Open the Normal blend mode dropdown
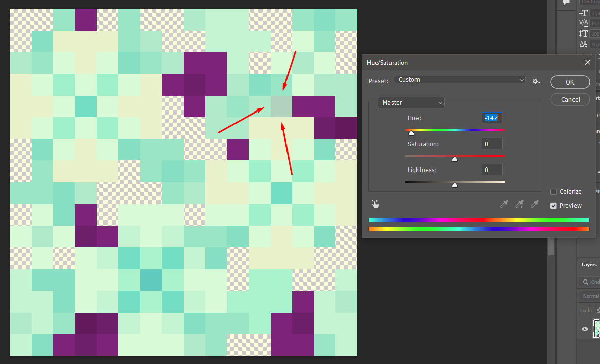This screenshot has height=364, width=600. click(590, 296)
